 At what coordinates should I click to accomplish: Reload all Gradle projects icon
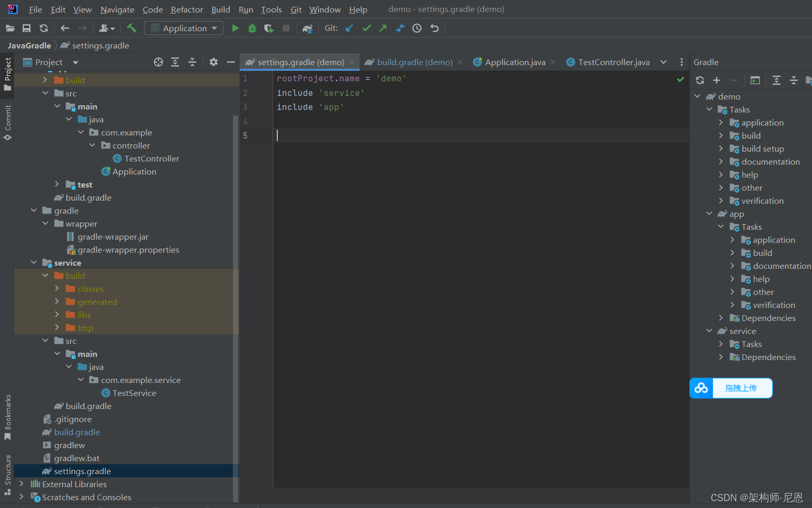point(700,80)
